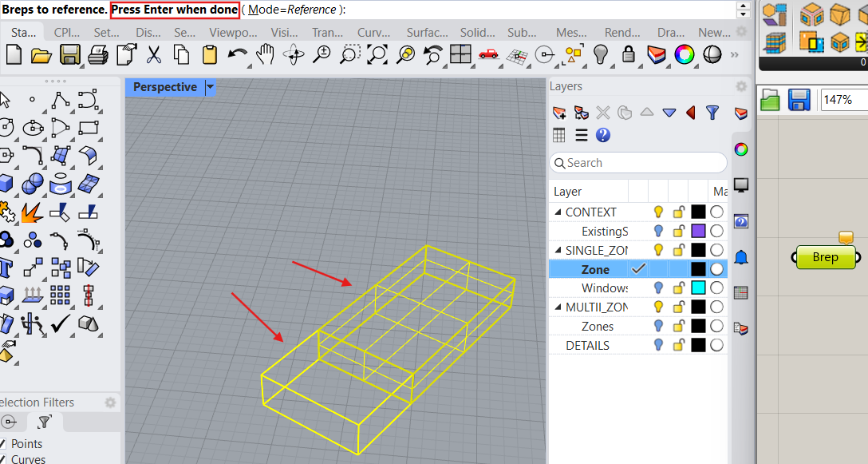Image resolution: width=868 pixels, height=464 pixels.
Task: Click the New file icon in Rhino toolbar
Action: 14,55
